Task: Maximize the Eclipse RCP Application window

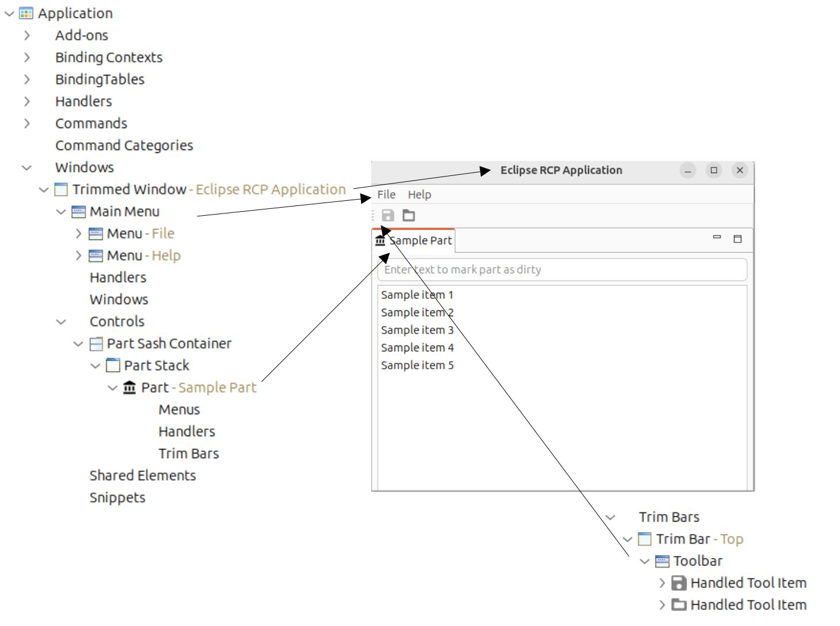Action: click(x=714, y=170)
